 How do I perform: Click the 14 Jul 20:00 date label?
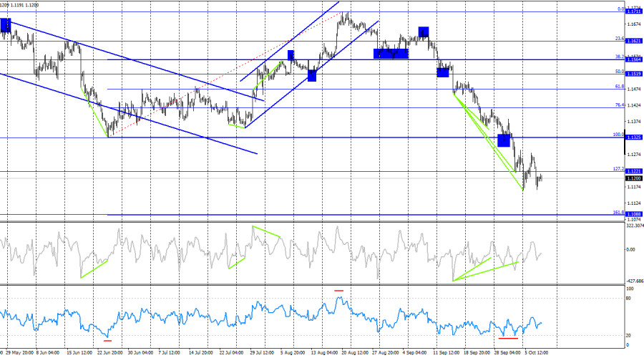pyautogui.click(x=201, y=353)
